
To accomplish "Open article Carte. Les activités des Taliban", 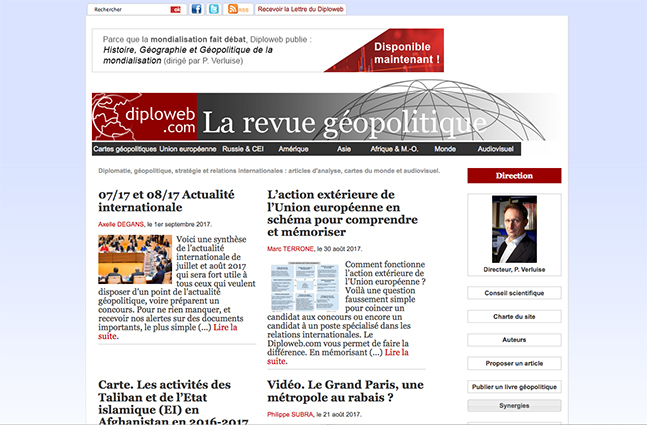I will [x=173, y=402].
